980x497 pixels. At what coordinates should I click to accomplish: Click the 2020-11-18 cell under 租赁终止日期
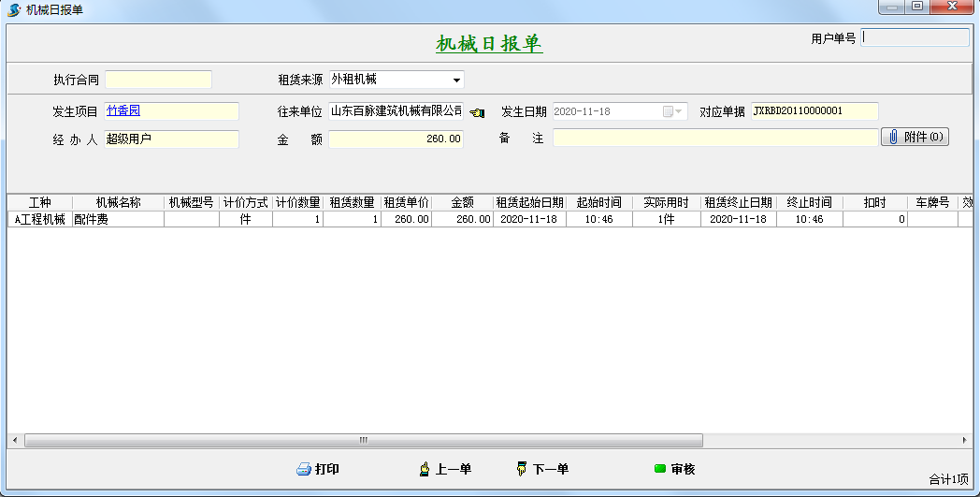(738, 219)
